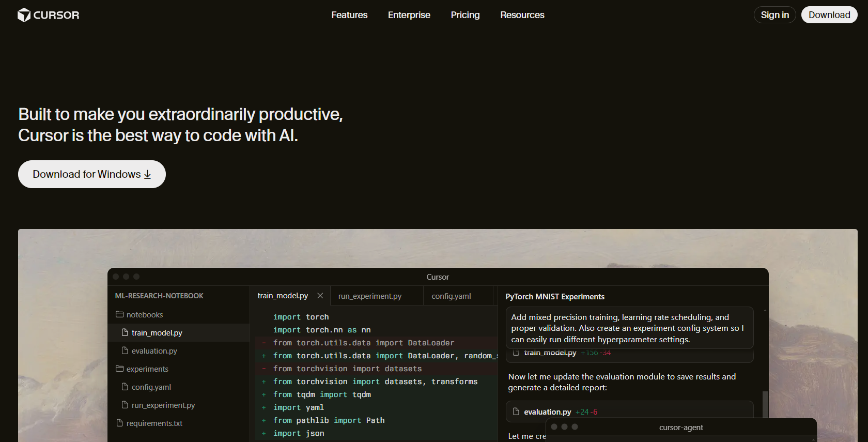The height and width of the screenshot is (442, 868).
Task: Switch to the config.yaml editor tab
Action: 451,296
